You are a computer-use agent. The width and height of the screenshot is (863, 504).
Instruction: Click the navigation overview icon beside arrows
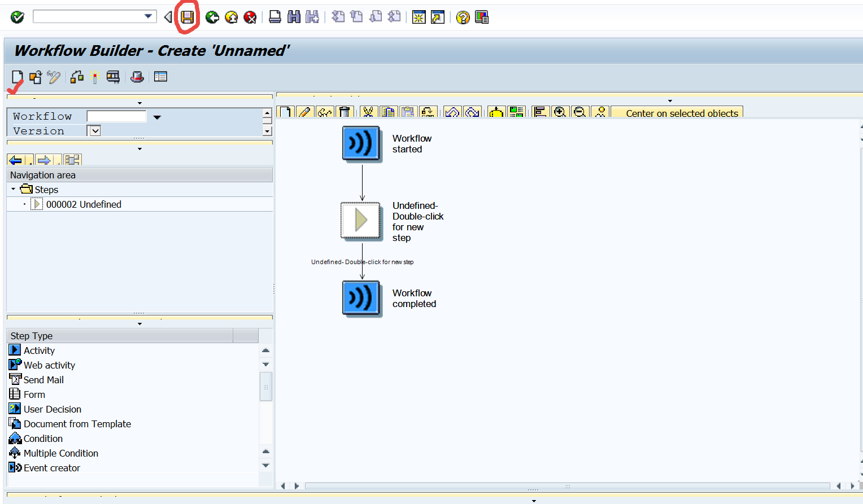(x=72, y=160)
